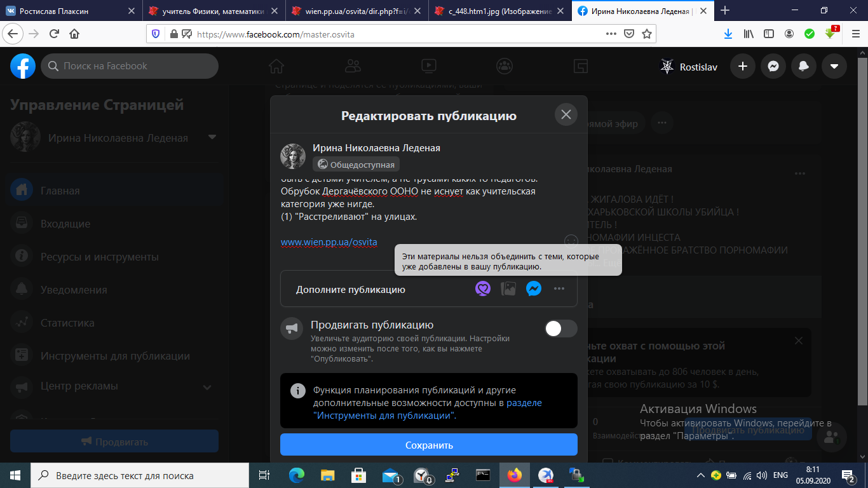The height and width of the screenshot is (488, 868).
Task: Click the Продвигать button in sidebar
Action: tap(114, 442)
